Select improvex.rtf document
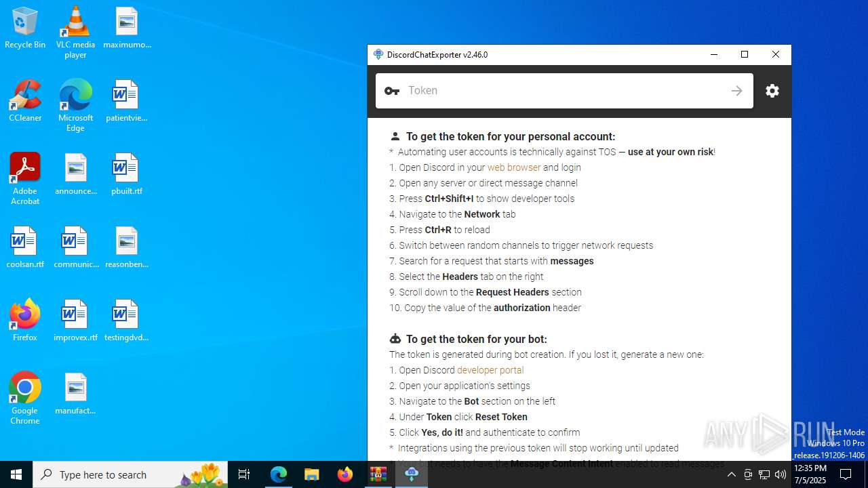The image size is (868, 488). tap(75, 321)
